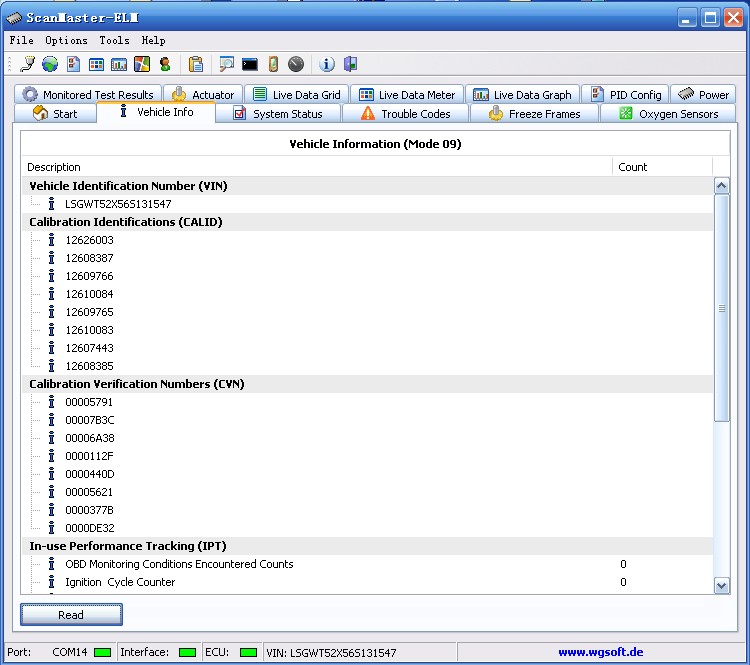Viewport: 750px width, 665px height.
Task: Open the Freeze Frames tab
Action: tap(534, 114)
